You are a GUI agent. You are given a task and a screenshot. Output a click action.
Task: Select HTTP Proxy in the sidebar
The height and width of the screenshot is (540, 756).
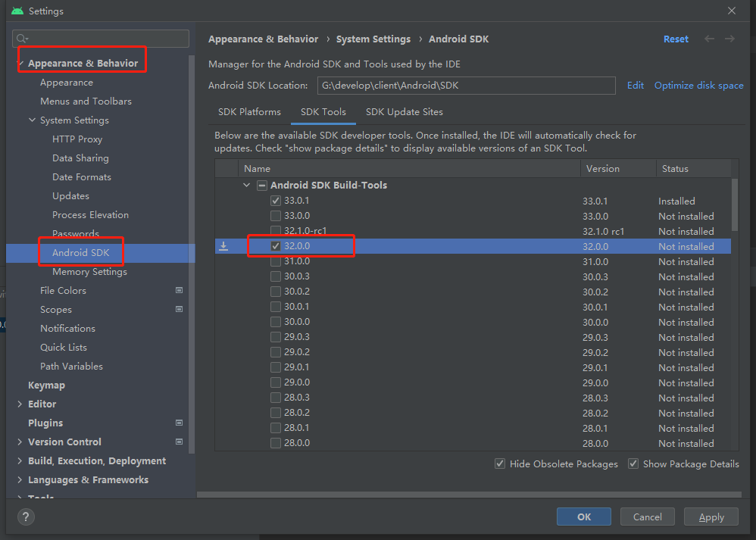point(77,139)
